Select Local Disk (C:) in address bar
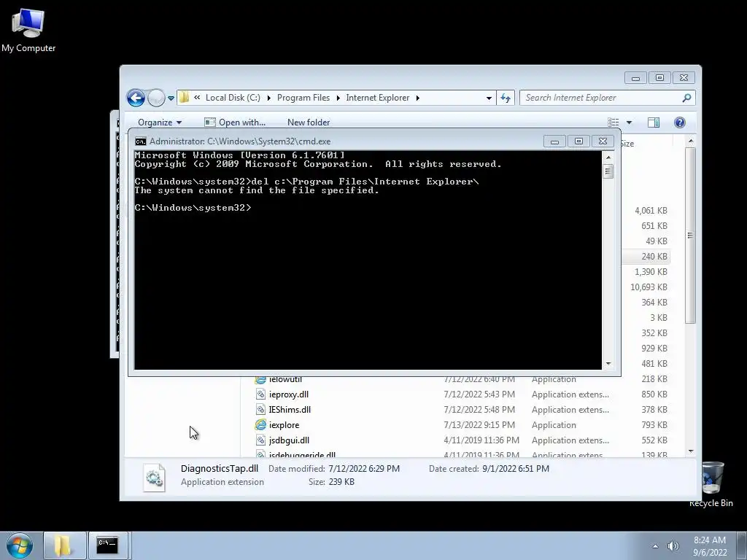The height and width of the screenshot is (560, 747). (x=233, y=98)
